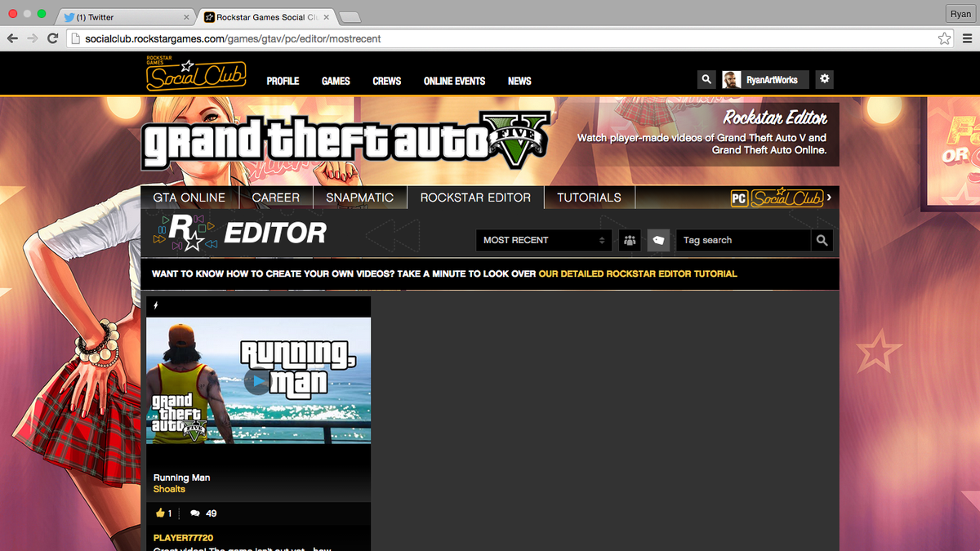Open commenter PLAYER77720's profile
980x551 pixels.
(183, 538)
